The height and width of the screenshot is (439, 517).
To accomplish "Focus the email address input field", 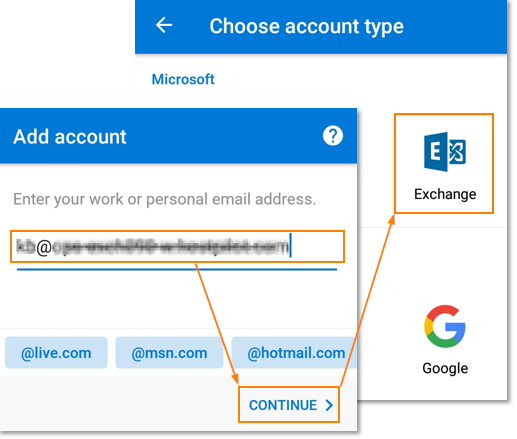I will click(177, 247).
